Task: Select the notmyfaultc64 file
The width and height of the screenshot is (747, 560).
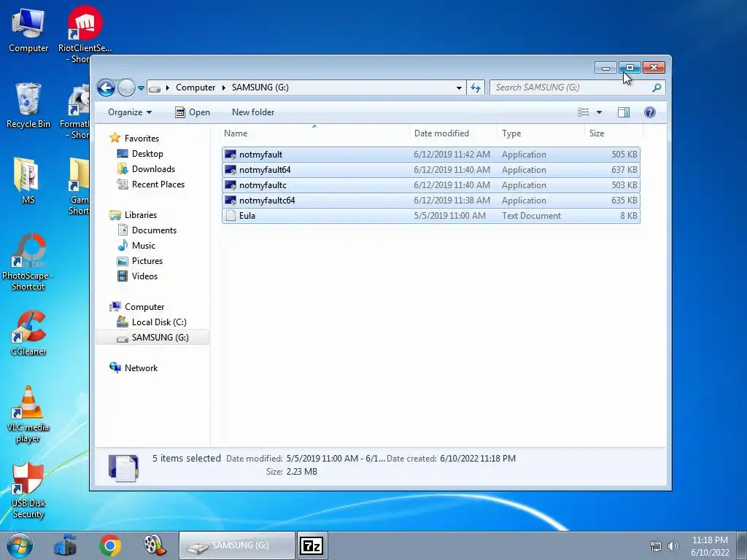Action: pyautogui.click(x=430, y=200)
